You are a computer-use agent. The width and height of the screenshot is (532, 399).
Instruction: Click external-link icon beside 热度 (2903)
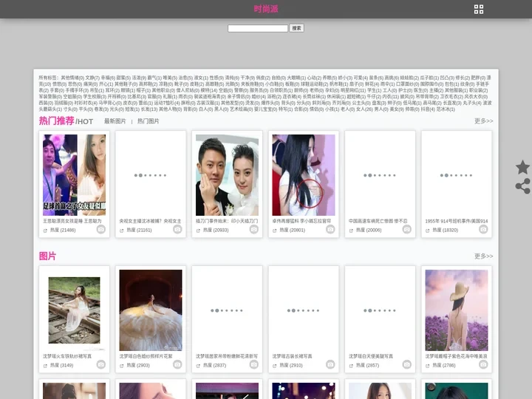121,366
